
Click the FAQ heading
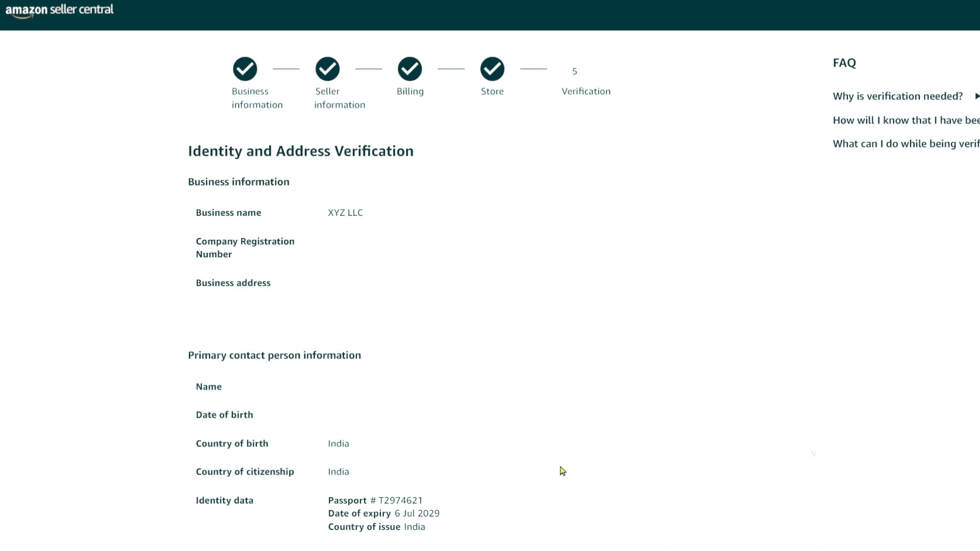(844, 63)
